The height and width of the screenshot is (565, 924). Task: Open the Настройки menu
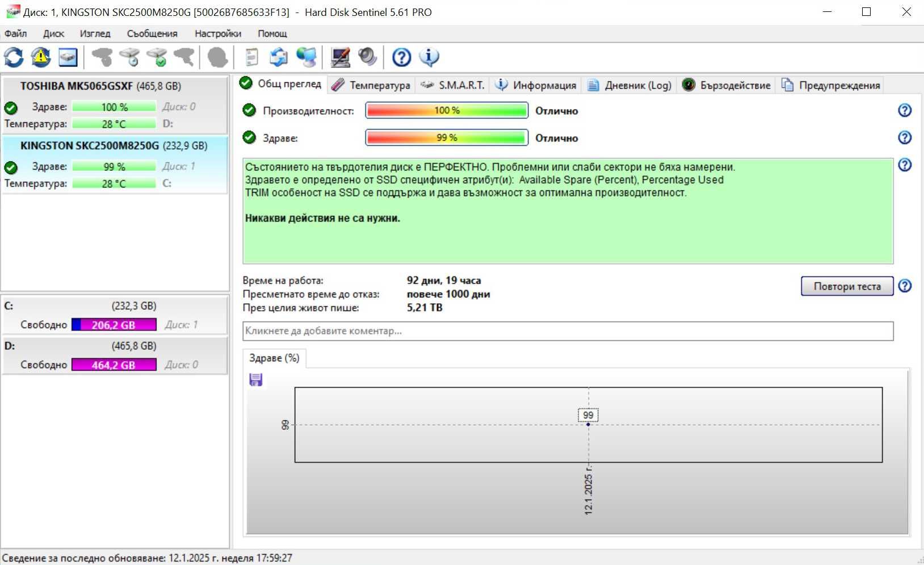[218, 34]
